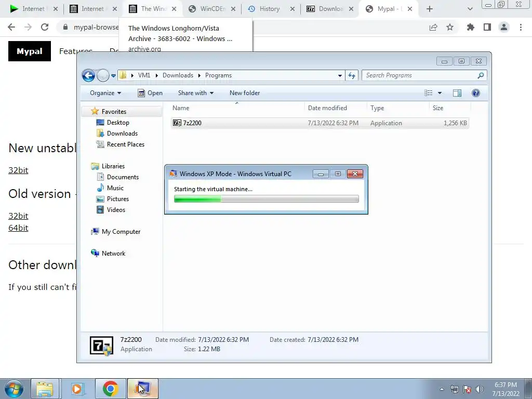Open the Share with menu
This screenshot has height=399, width=532.
(196, 93)
